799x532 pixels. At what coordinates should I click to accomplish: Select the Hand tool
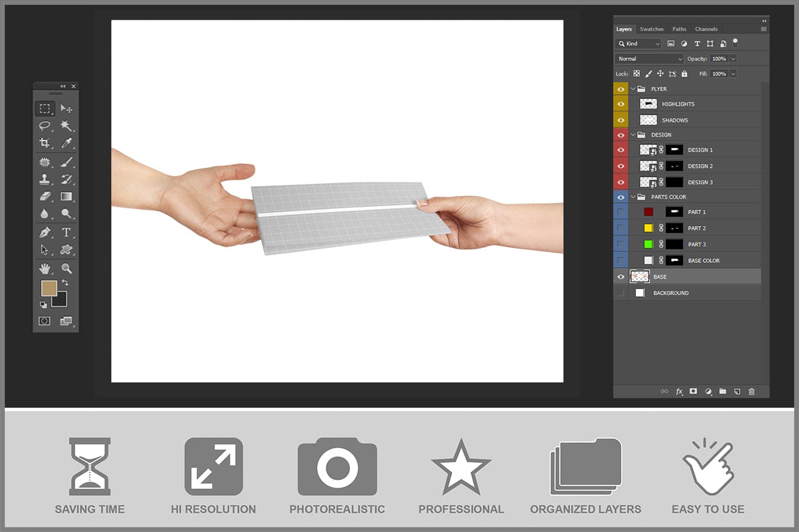pos(44,268)
